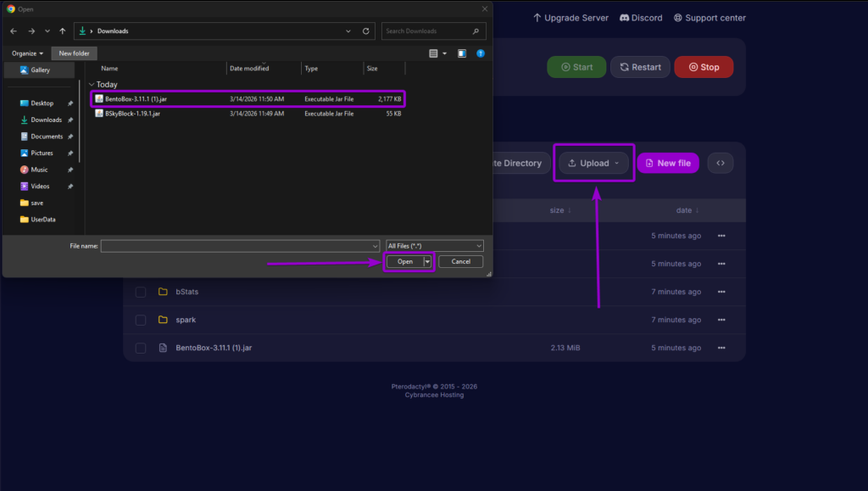Open the Open button's split dropdown arrow
The image size is (868, 491).
pyautogui.click(x=428, y=261)
